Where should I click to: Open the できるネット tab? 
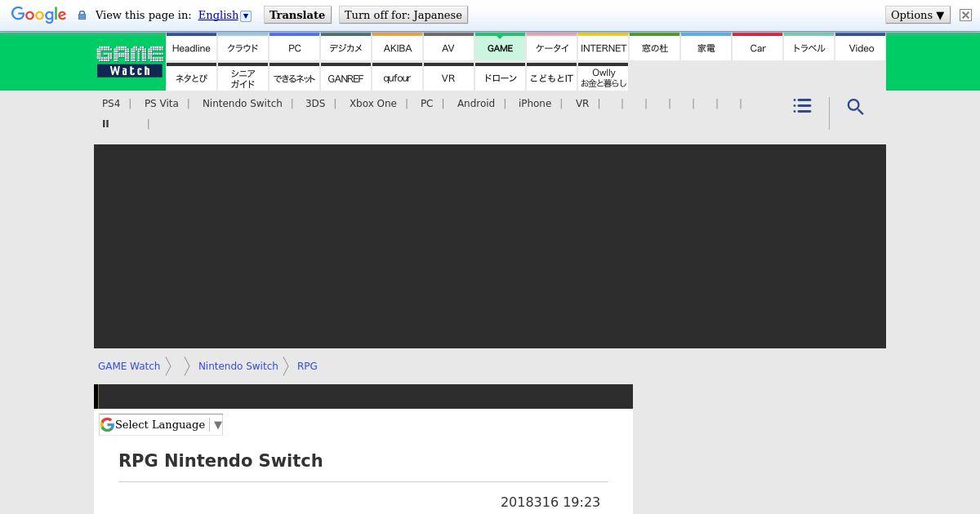(x=294, y=78)
